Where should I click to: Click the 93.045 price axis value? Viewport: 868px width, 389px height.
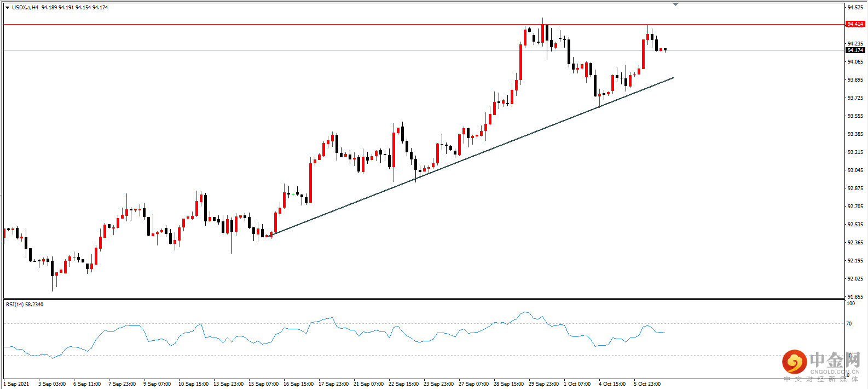[x=855, y=170]
